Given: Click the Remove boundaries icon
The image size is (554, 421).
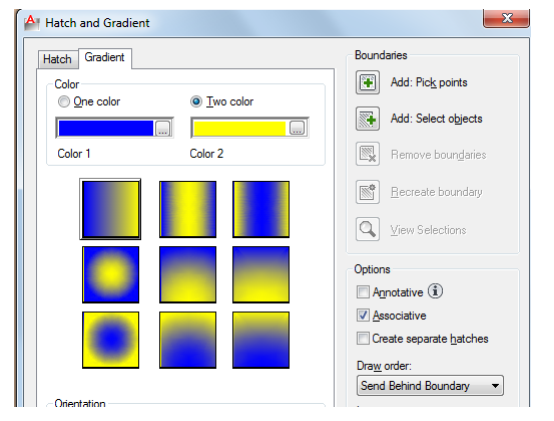Looking at the screenshot, I should [367, 154].
